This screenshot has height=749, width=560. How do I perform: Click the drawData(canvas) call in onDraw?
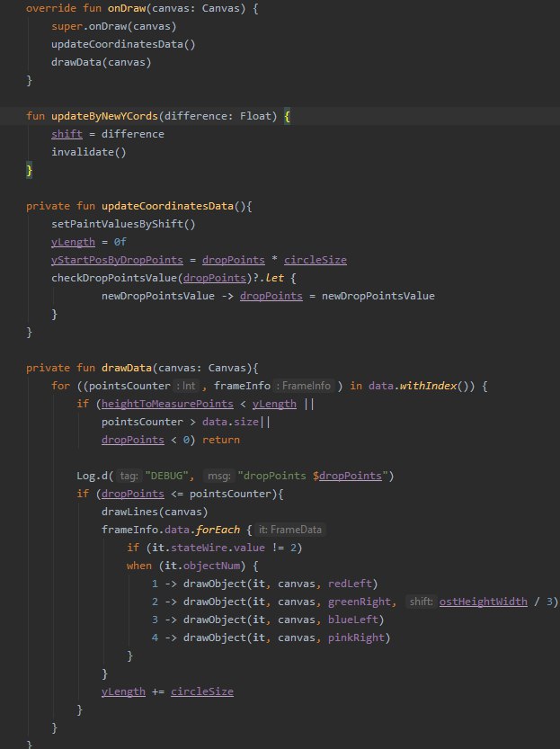coord(102,62)
